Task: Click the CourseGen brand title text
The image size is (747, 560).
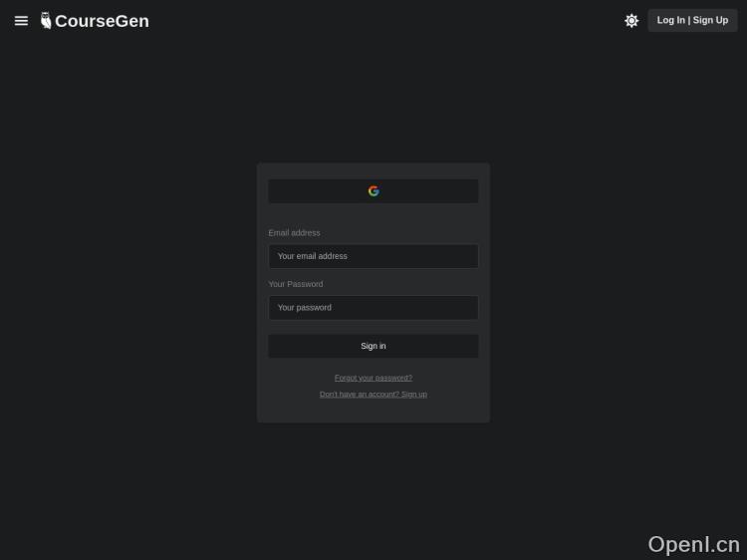Action: tap(102, 21)
